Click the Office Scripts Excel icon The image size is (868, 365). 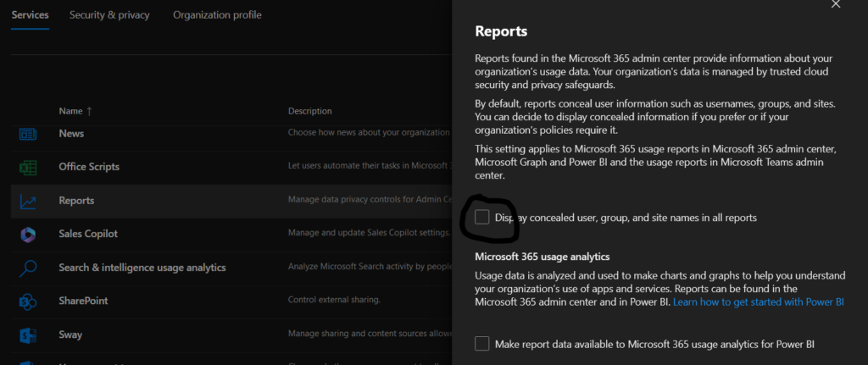(x=28, y=167)
